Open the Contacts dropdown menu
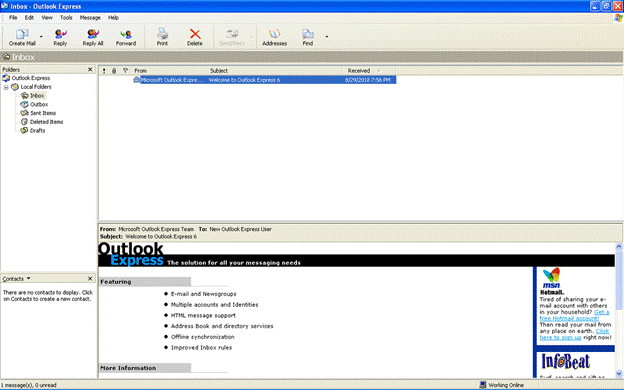This screenshot has height=390, width=624. pos(28,278)
